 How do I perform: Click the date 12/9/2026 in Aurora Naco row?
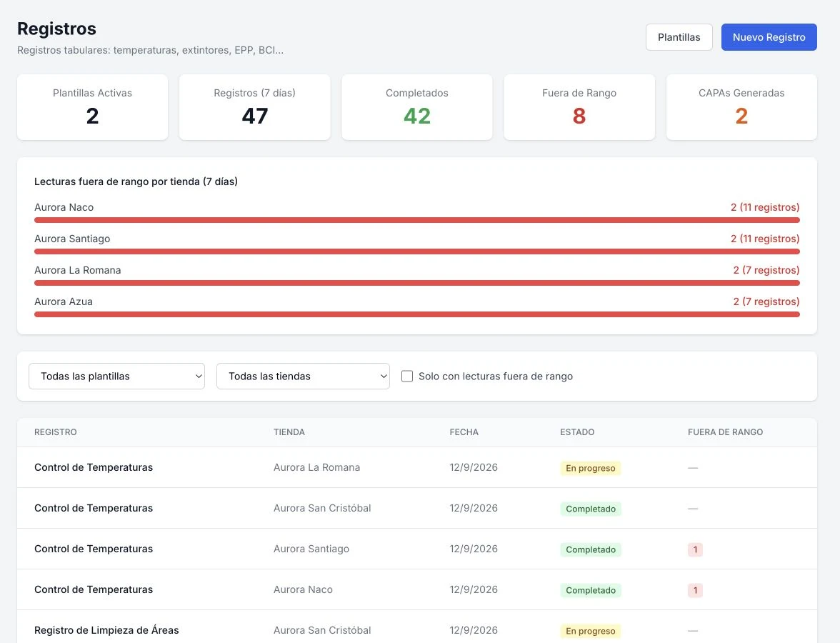pos(474,589)
